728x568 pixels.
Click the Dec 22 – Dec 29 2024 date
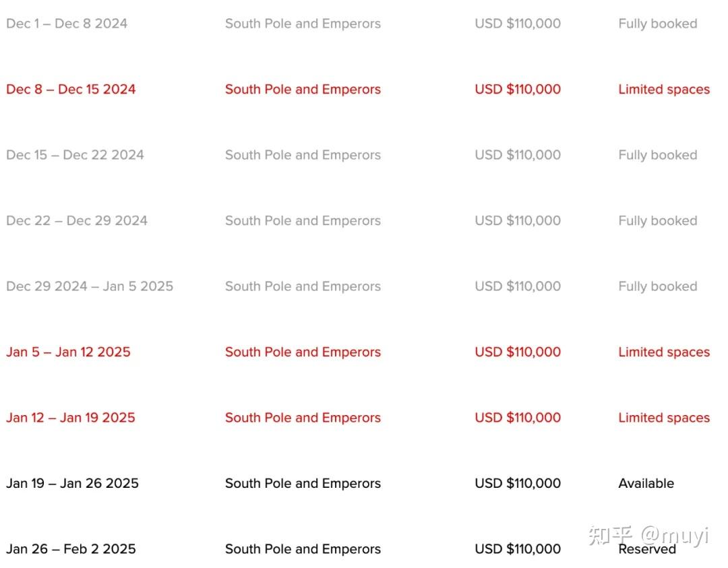coord(77,220)
